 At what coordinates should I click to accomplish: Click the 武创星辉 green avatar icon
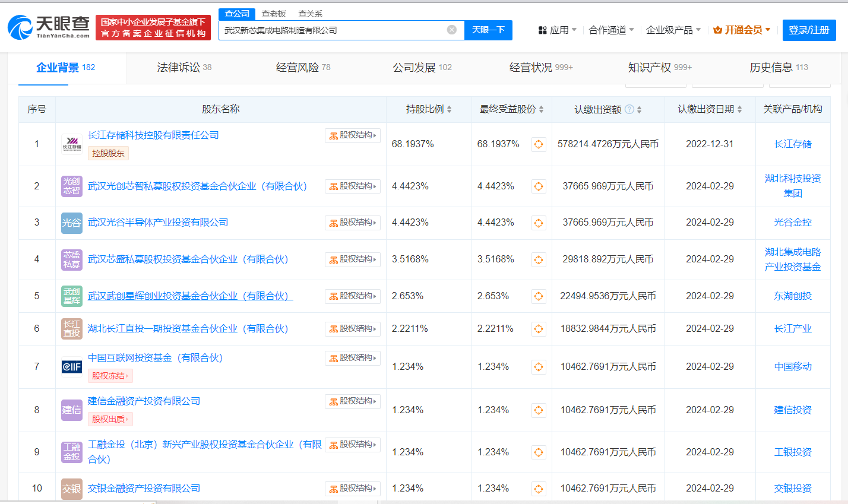72,296
